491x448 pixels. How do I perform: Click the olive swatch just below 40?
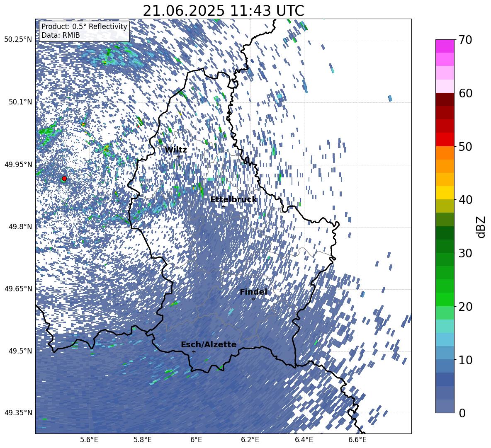tap(445, 206)
